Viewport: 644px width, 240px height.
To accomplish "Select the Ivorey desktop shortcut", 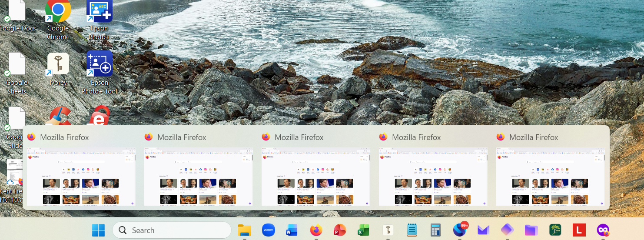I will coord(58,70).
